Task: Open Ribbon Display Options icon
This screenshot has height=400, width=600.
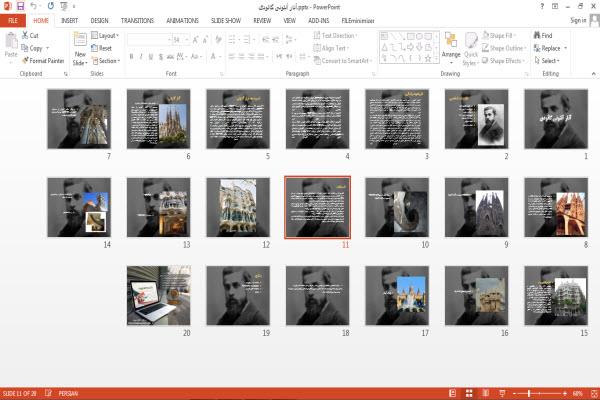Action: 554,7
